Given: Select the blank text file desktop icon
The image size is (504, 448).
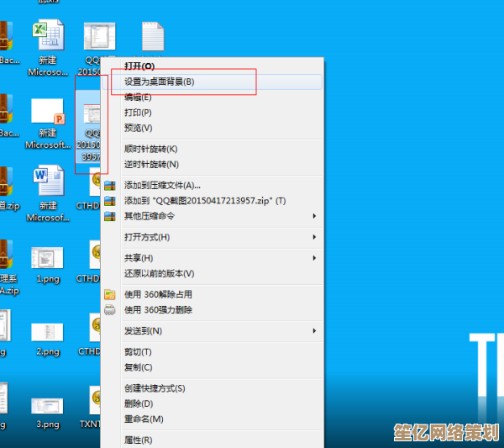Looking at the screenshot, I should tap(153, 38).
